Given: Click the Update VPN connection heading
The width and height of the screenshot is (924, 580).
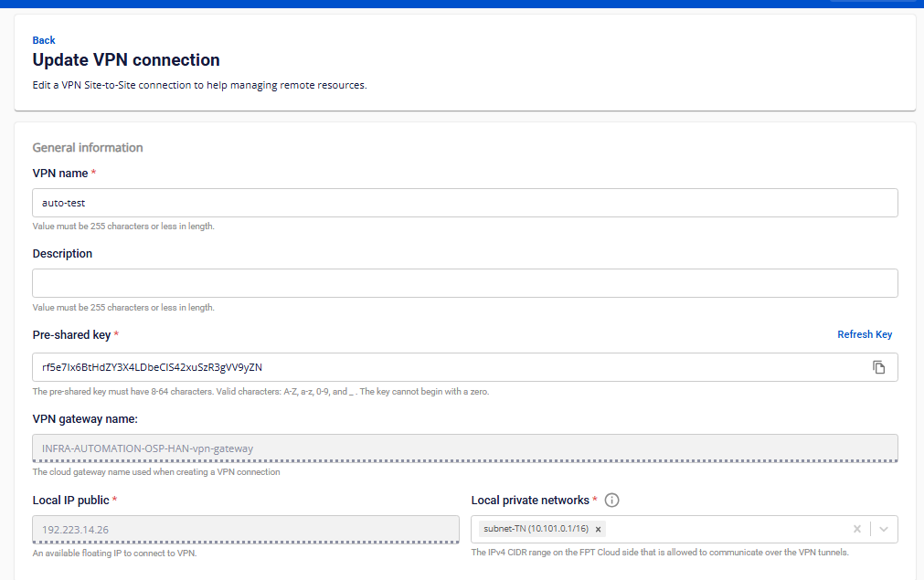Looking at the screenshot, I should pyautogui.click(x=126, y=60).
